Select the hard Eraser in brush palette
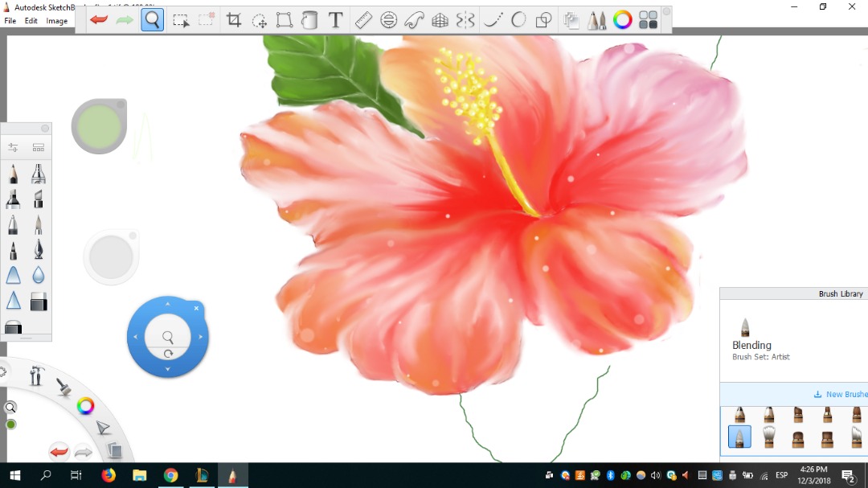The height and width of the screenshot is (488, 868). (39, 302)
